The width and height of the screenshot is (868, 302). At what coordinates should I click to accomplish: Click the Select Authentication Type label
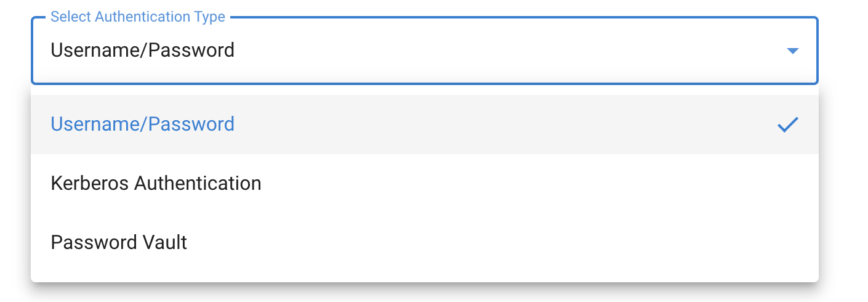click(x=138, y=17)
